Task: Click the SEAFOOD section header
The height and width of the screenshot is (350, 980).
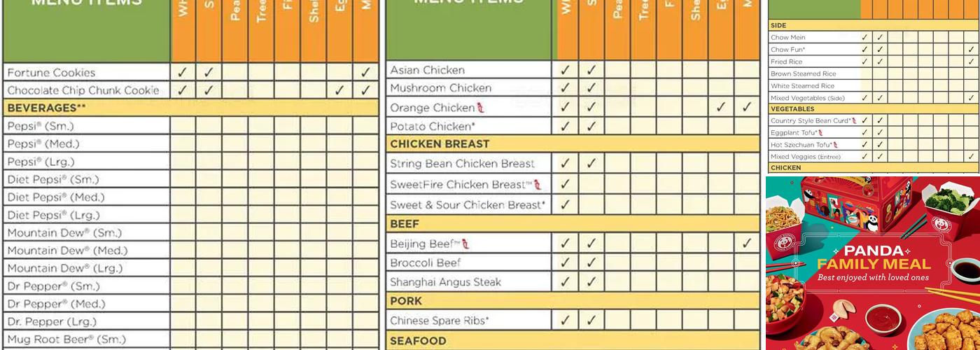Action: pyautogui.click(x=418, y=341)
